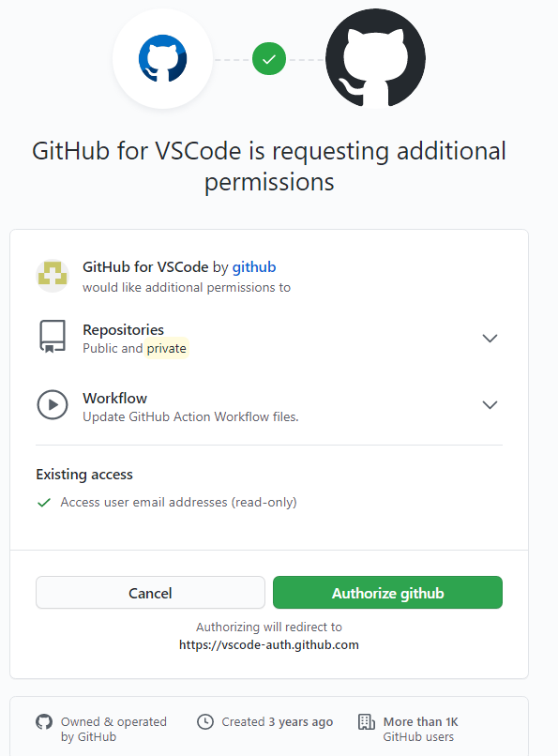Click the Cancel button

click(150, 593)
